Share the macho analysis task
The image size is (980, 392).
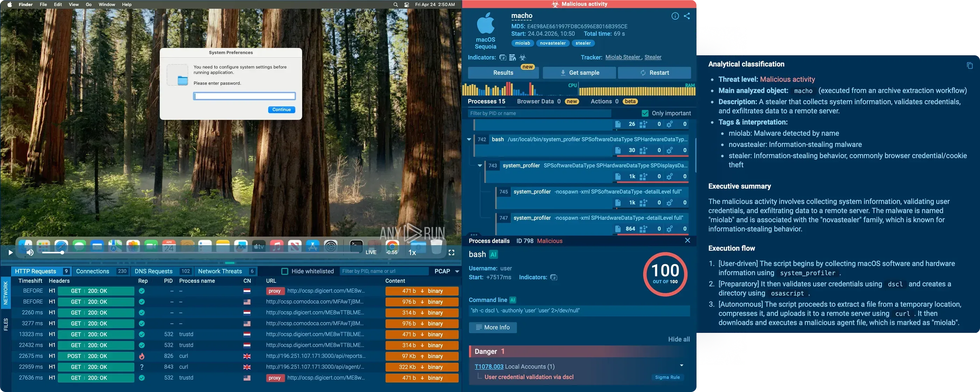[687, 16]
